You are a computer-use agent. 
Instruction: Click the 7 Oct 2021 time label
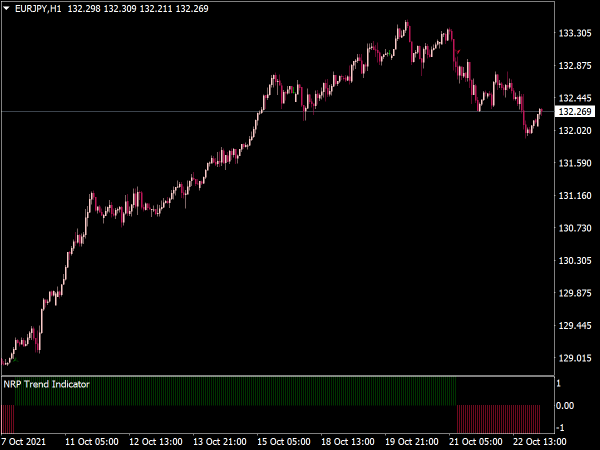pyautogui.click(x=23, y=442)
